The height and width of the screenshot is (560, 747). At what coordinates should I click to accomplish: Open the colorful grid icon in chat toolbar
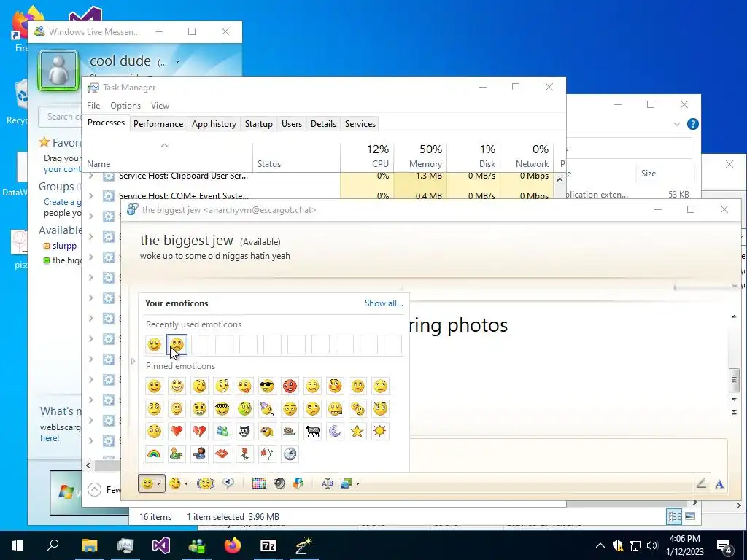point(259,483)
